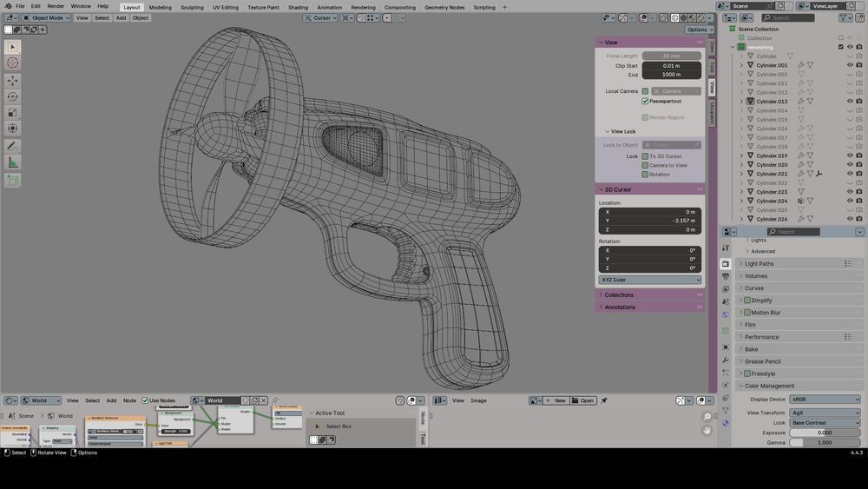The width and height of the screenshot is (868, 489).
Task: Open the Object Mode dropdown
Action: [x=46, y=17]
